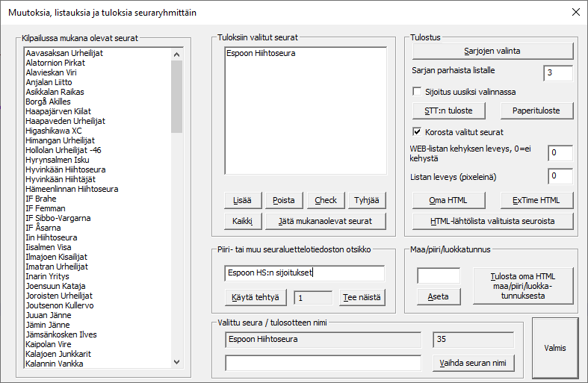This screenshot has height=383, width=588.
Task: Close the dialog window
Action: pos(575,12)
